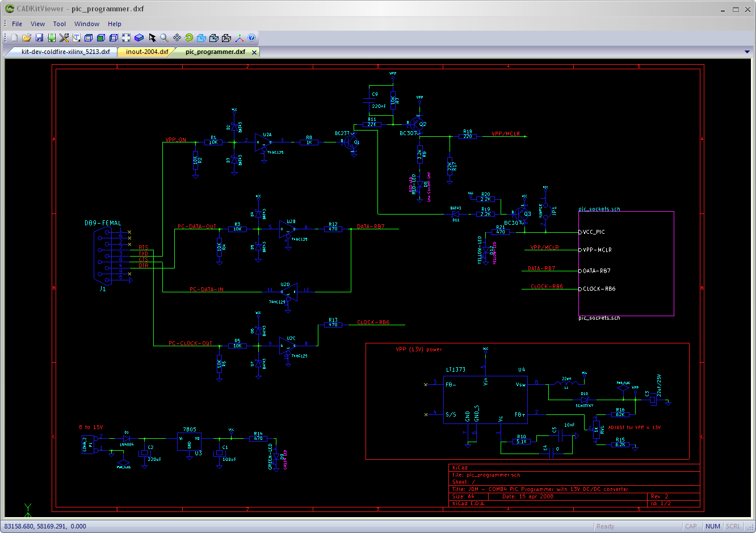Open the View menu
The image size is (756, 533).
(37, 24)
